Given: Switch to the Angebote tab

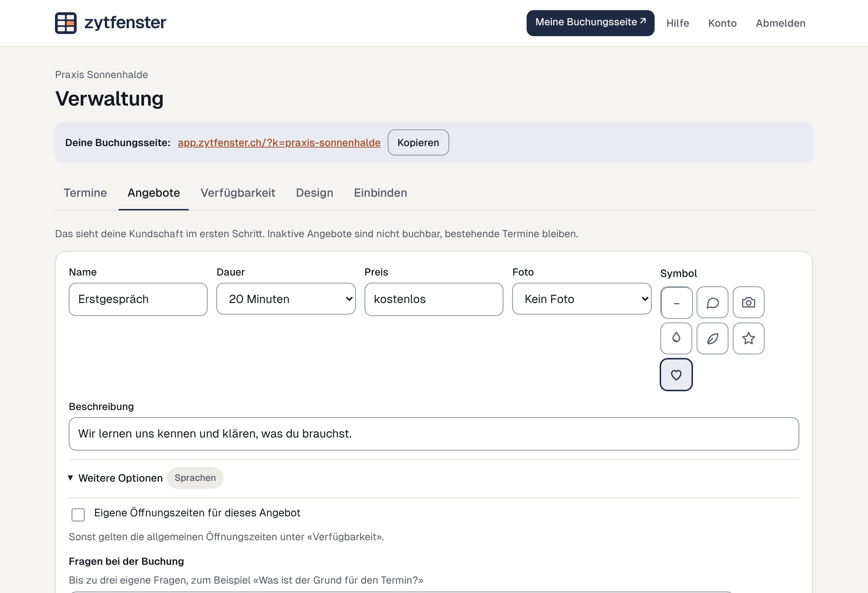Looking at the screenshot, I should [153, 193].
